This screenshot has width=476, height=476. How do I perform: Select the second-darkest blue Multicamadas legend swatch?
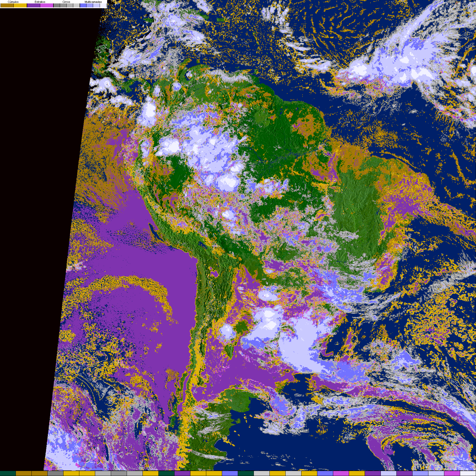click(90, 5)
